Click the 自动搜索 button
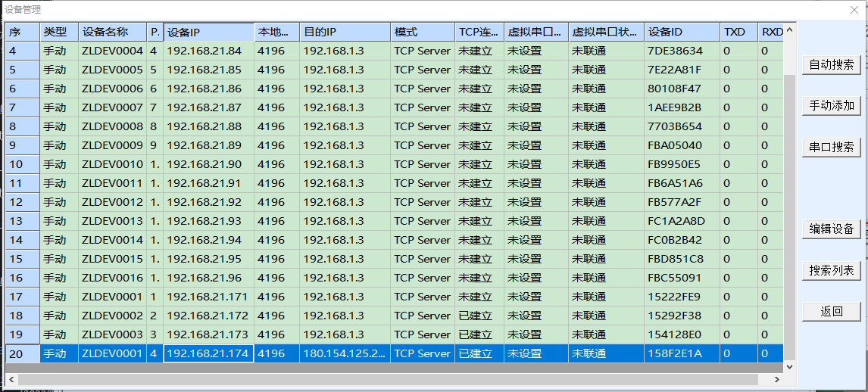Viewport: 868px width, 392px height. click(x=832, y=64)
